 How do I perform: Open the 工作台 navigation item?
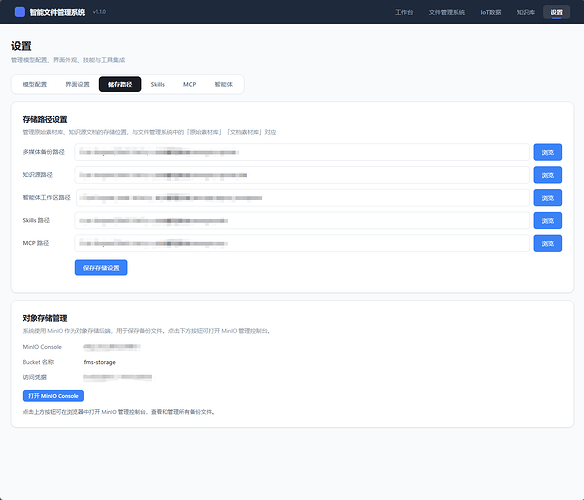[404, 12]
